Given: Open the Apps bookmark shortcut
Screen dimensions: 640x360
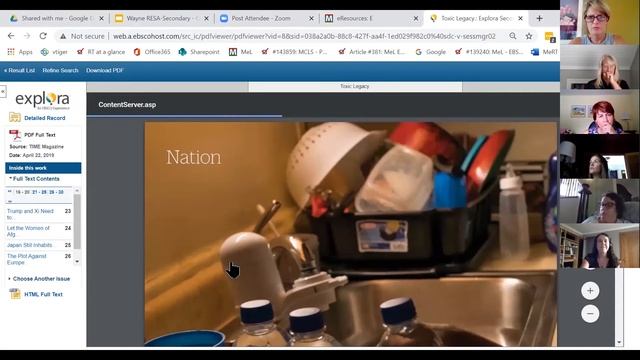Looking at the screenshot, I should 20,52.
